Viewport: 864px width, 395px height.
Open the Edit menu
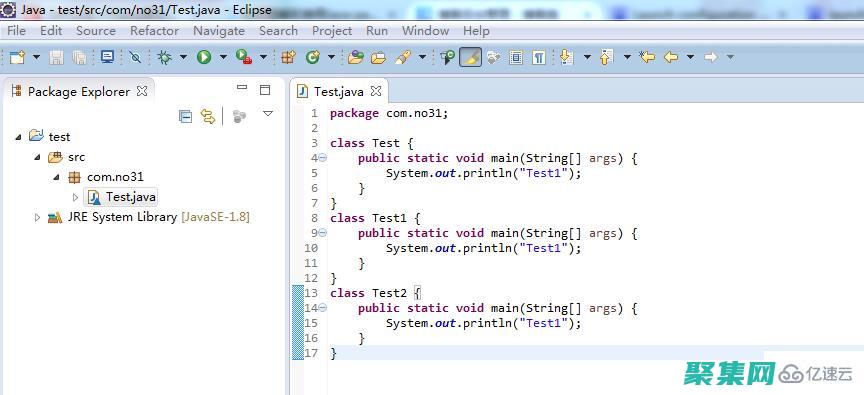[51, 31]
